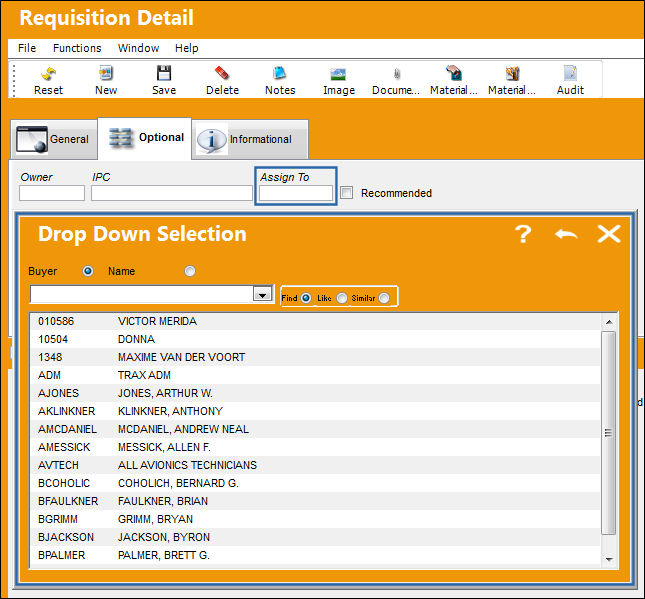Select the AJONES row
The height and width of the screenshot is (599, 645).
click(x=315, y=393)
